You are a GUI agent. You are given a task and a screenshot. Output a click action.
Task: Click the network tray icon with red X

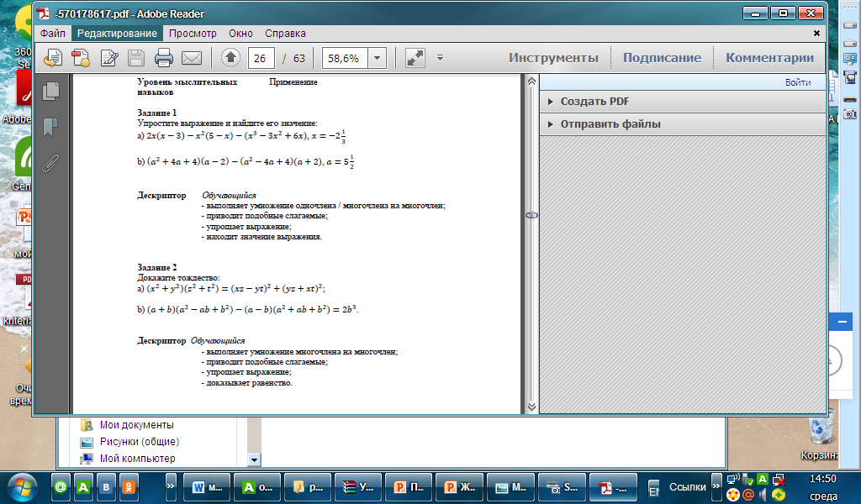point(778,480)
